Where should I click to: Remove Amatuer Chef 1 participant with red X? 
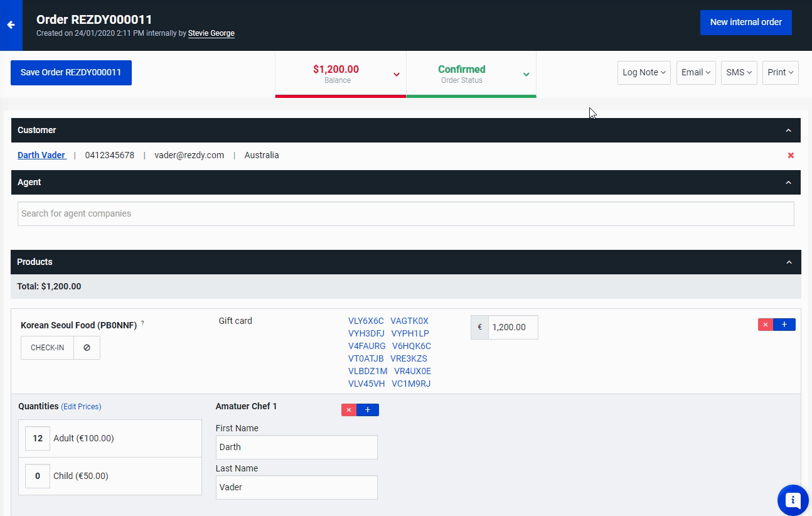point(349,410)
